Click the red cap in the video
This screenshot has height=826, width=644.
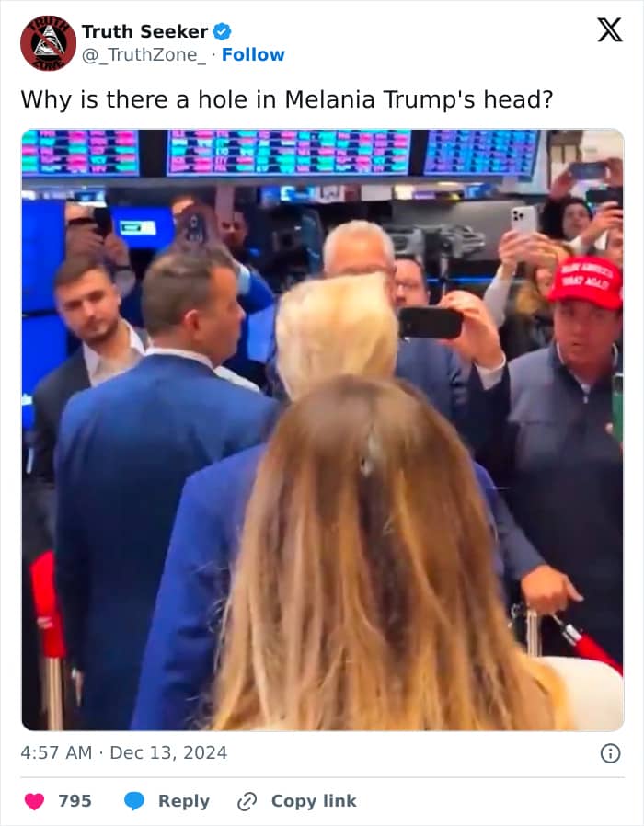pos(585,282)
